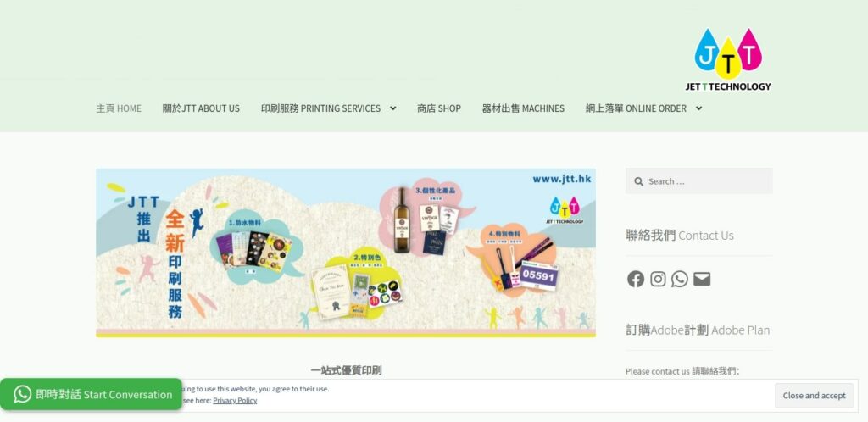Go to 主頁 HOME menu item
The width and height of the screenshot is (868, 422).
point(119,108)
